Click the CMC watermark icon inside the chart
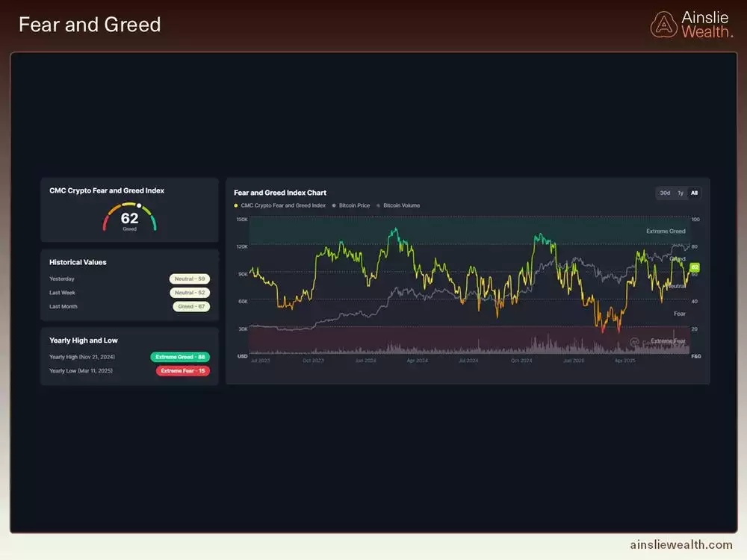The height and width of the screenshot is (560, 747). (x=633, y=342)
